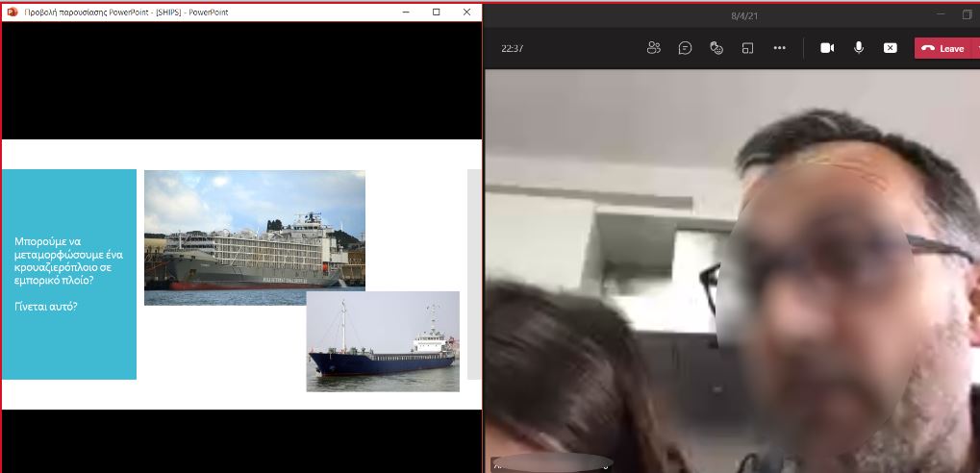This screenshot has width=980, height=473.
Task: Minimize the PowerPoint slideshow window
Action: pos(406,12)
